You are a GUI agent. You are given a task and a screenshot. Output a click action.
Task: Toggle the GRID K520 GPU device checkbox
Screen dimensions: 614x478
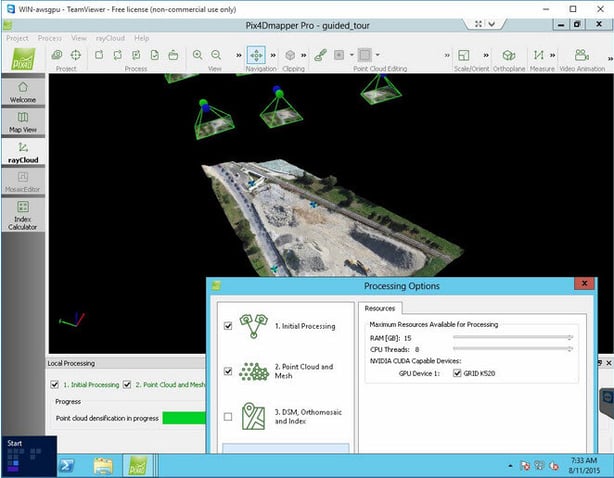pos(458,373)
